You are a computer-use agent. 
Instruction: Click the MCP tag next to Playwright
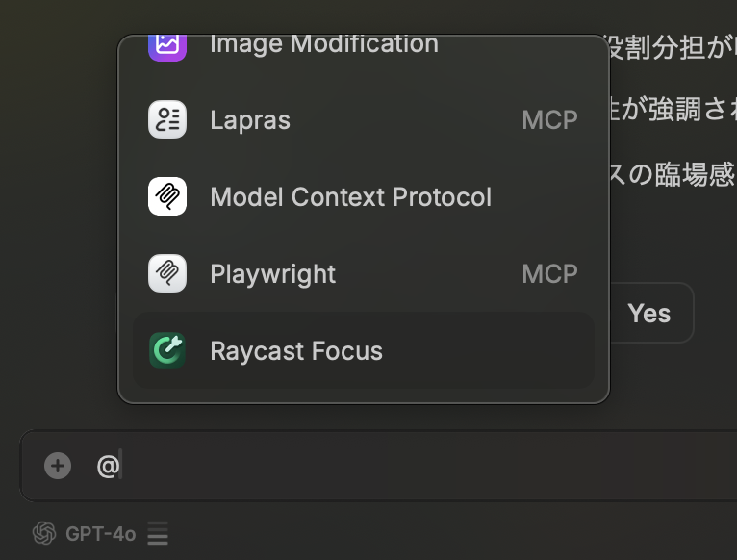(550, 273)
